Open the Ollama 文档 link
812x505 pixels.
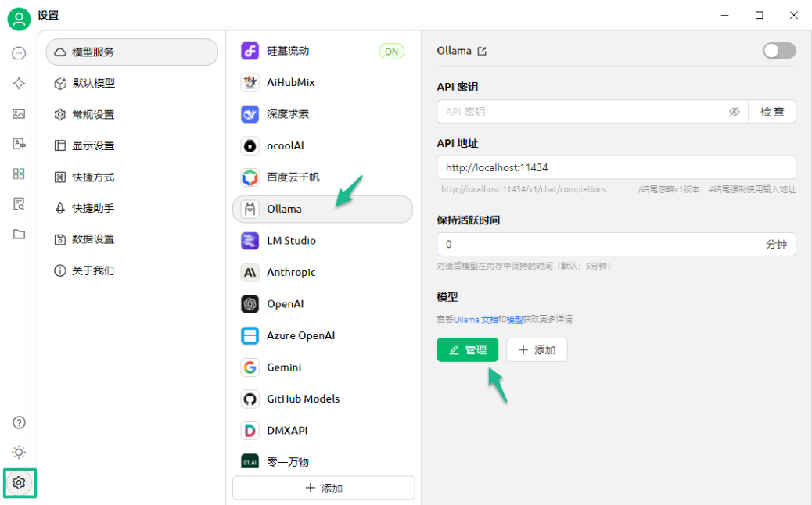click(x=476, y=319)
